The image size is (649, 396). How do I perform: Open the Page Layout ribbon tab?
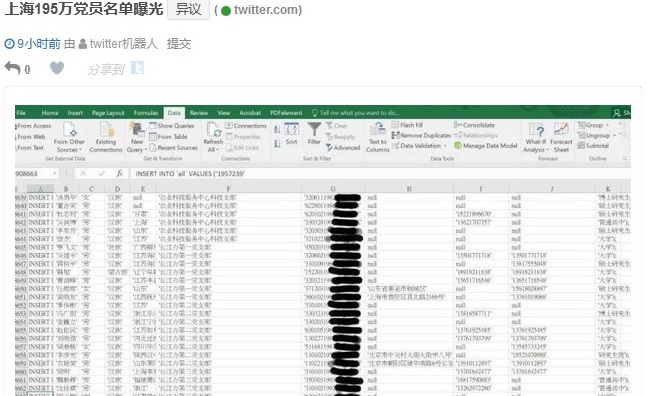click(108, 113)
